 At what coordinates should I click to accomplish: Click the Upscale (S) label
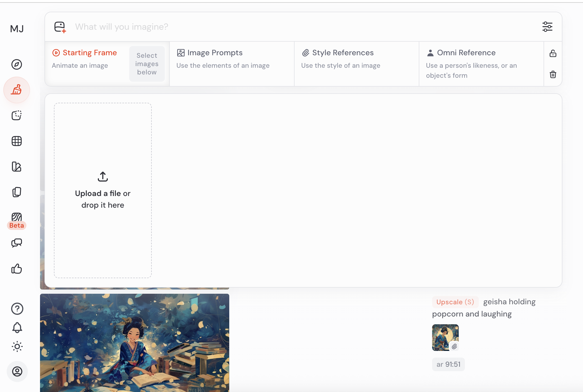455,302
